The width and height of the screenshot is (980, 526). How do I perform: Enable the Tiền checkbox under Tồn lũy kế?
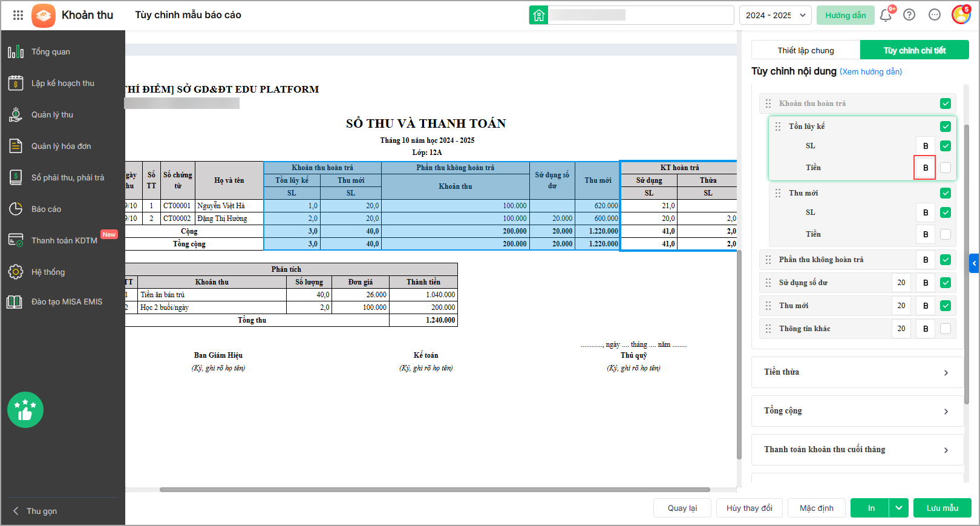[946, 168]
